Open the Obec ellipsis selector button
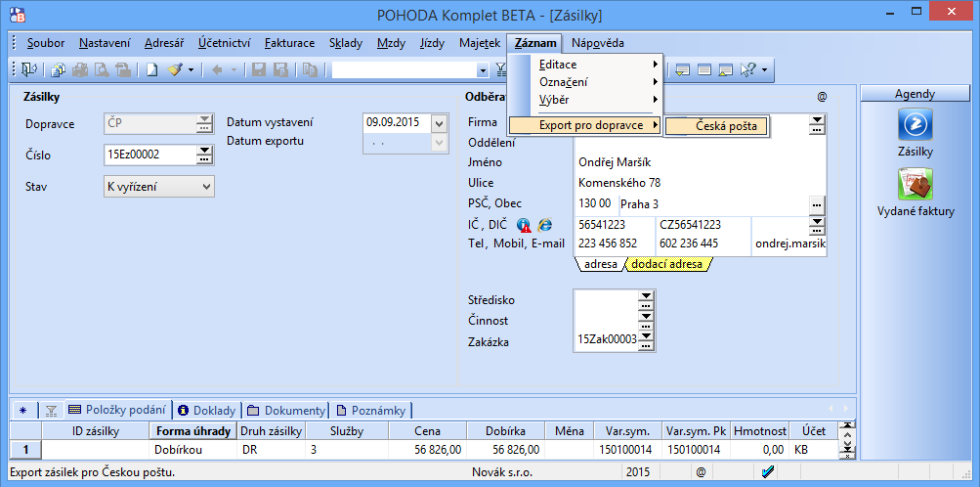Image resolution: width=980 pixels, height=487 pixels. point(817,204)
